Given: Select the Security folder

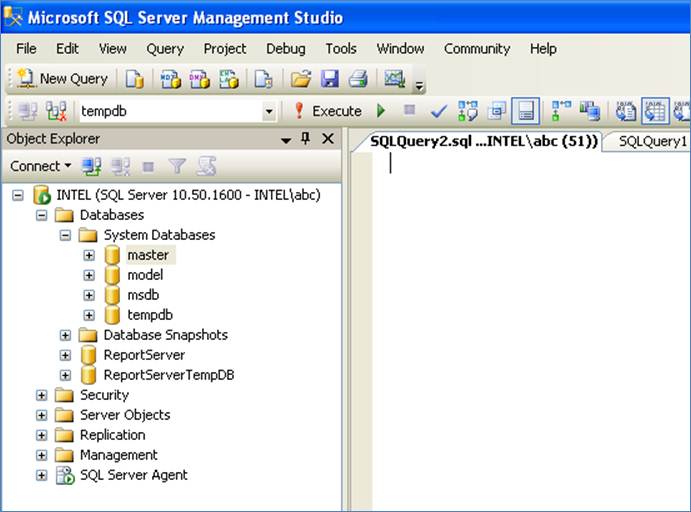Looking at the screenshot, I should click(104, 395).
